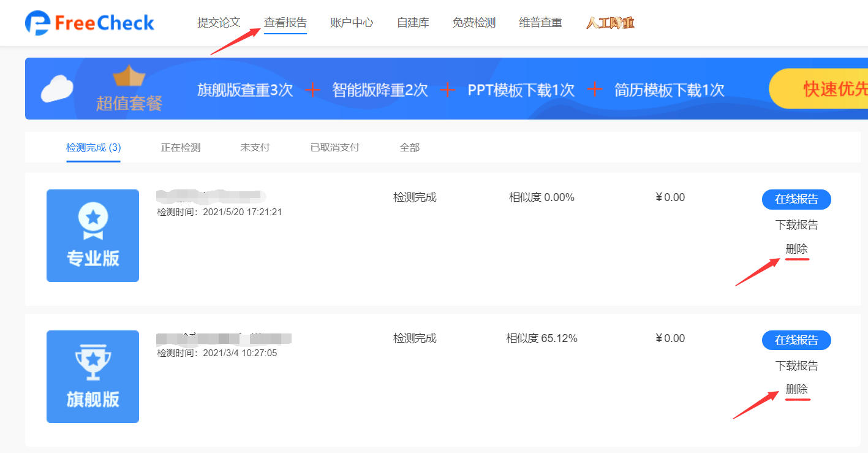Click the cloud icon in the banner
This screenshot has width=868, height=453.
point(57,89)
